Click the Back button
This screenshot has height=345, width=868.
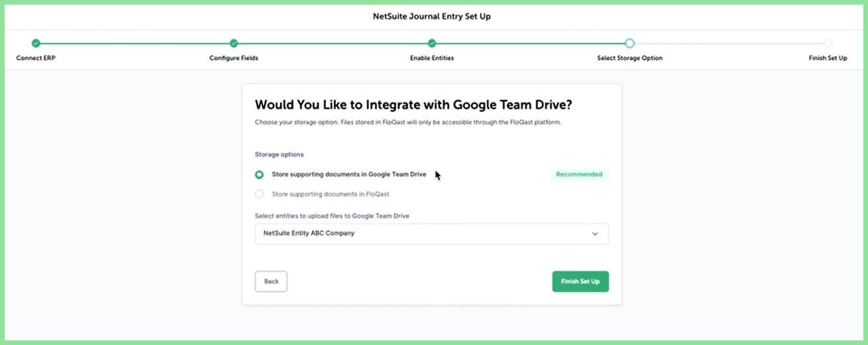pyautogui.click(x=271, y=282)
